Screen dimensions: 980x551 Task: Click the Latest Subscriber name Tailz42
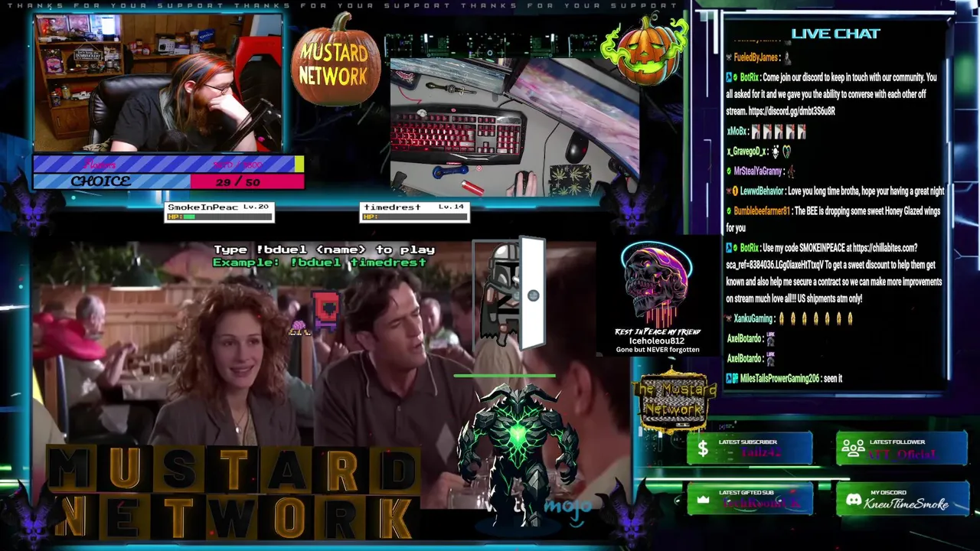[759, 454]
